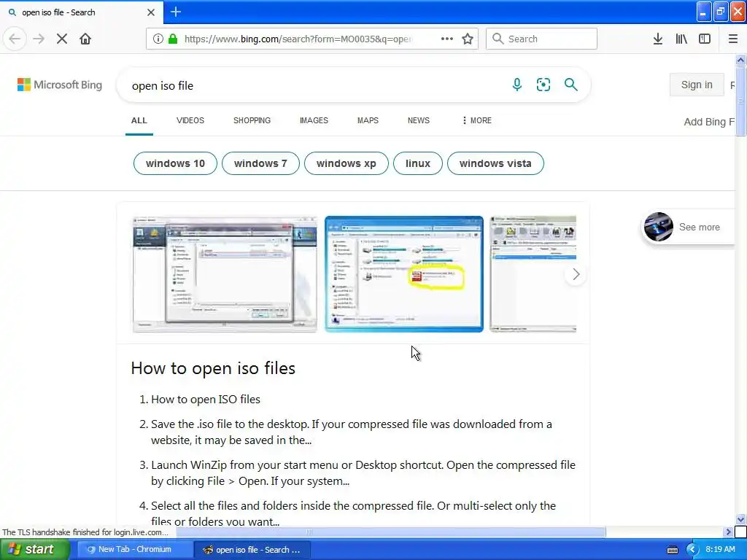Click the Microsoft Bing logo

pos(60,85)
